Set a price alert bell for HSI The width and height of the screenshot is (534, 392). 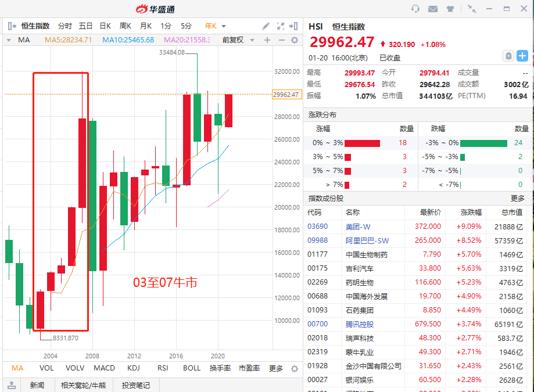(508, 56)
